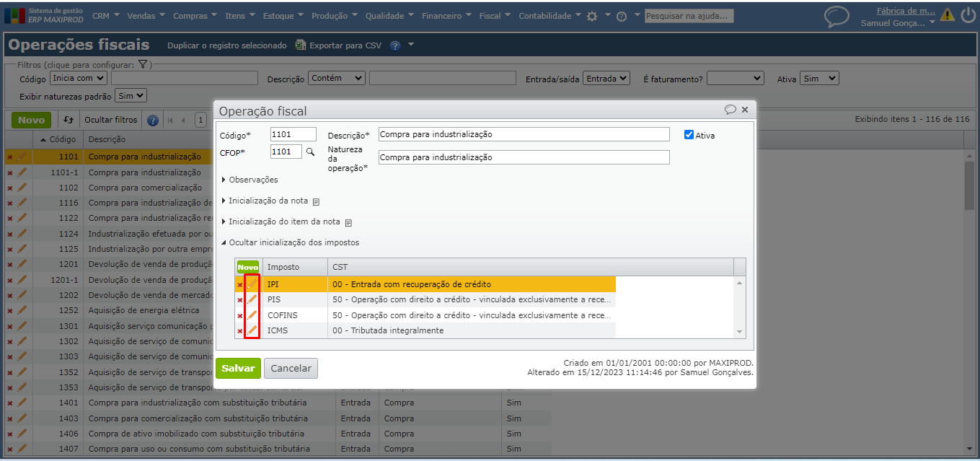Collapse Ocultar inicialização dos impostos section
This screenshot has width=980, height=461.
[x=290, y=242]
